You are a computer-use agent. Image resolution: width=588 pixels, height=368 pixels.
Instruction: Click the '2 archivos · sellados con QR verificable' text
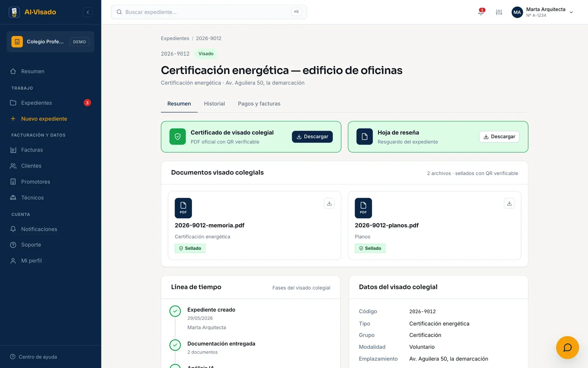pyautogui.click(x=472, y=173)
